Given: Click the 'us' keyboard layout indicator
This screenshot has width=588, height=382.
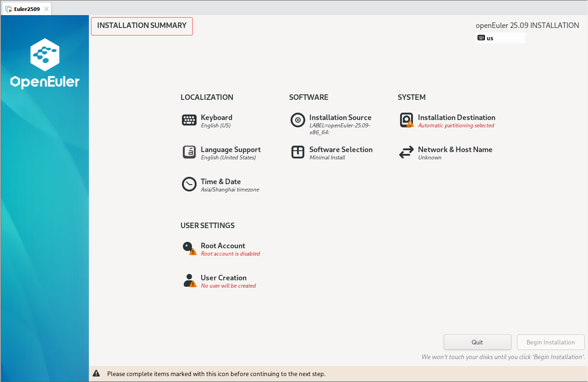Looking at the screenshot, I should pos(501,38).
